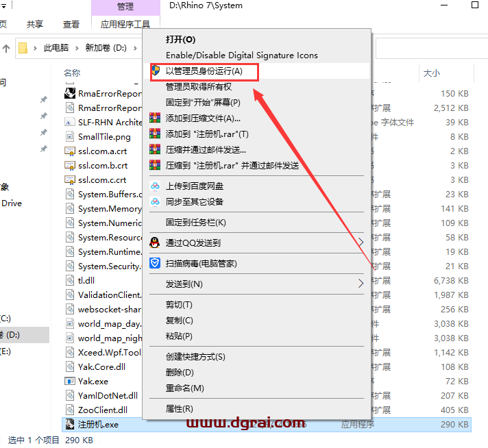
Task: Select the Yak.Core.dll file name
Action: pos(101,366)
